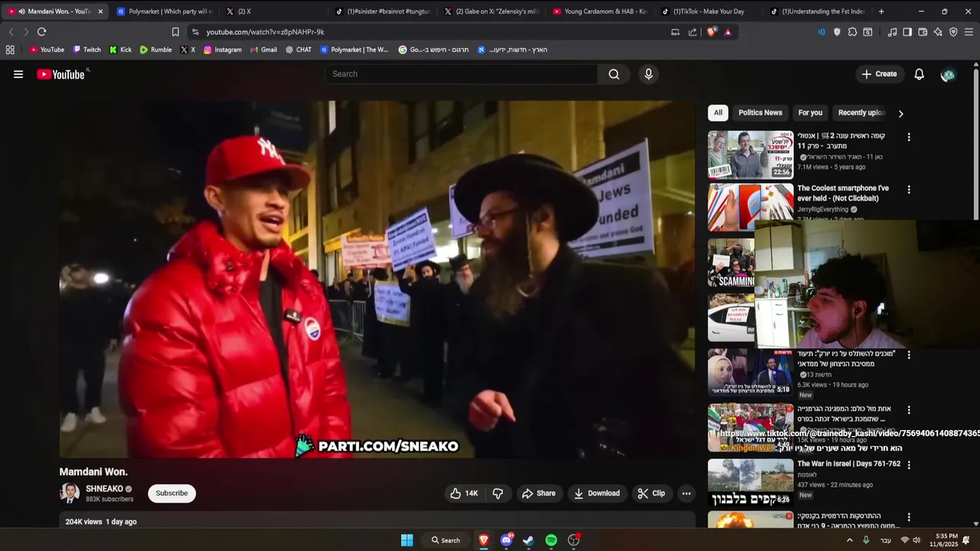This screenshot has width=980, height=551.
Task: Open the extensions puzzle icon
Action: tap(852, 32)
